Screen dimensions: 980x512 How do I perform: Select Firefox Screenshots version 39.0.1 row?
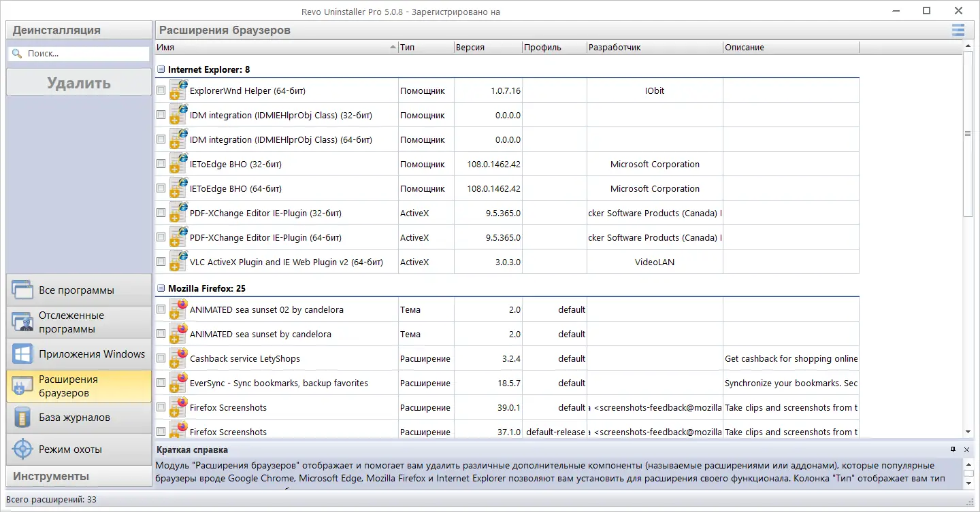coord(507,407)
